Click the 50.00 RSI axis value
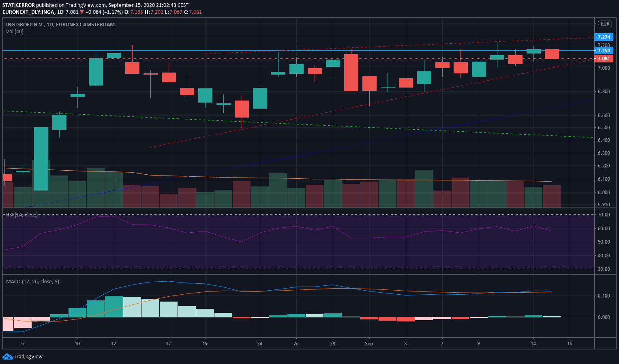This screenshot has height=364, width=619. click(x=604, y=242)
